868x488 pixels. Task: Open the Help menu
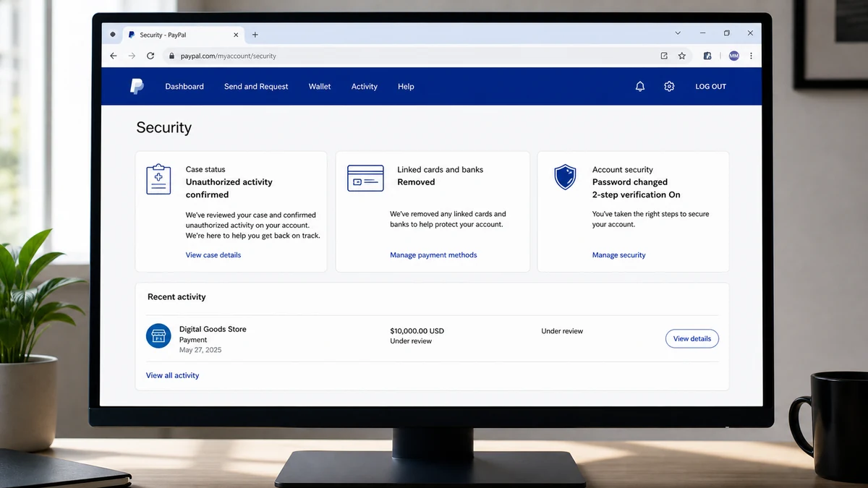pyautogui.click(x=406, y=87)
